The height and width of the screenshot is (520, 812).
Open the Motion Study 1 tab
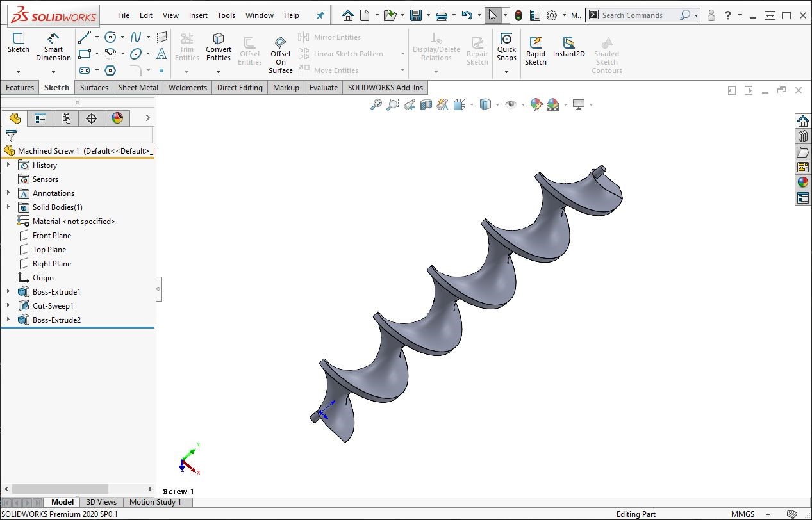point(155,502)
